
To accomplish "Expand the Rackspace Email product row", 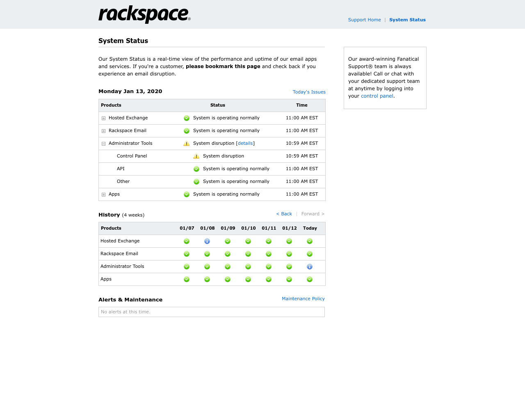I will (x=103, y=130).
